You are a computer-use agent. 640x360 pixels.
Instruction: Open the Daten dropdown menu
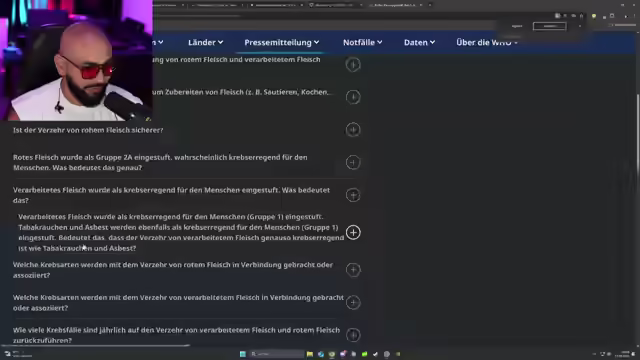tap(419, 42)
